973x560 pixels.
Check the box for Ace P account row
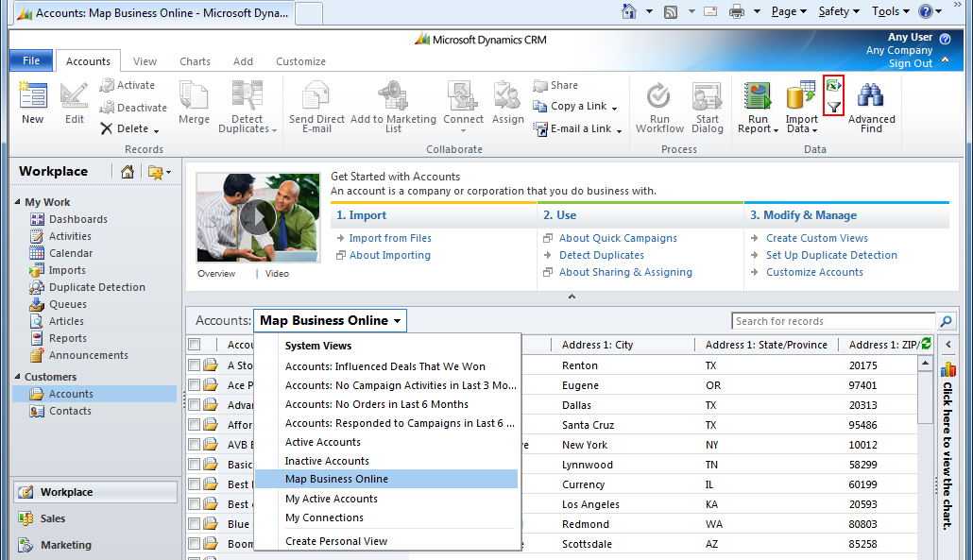(x=195, y=385)
